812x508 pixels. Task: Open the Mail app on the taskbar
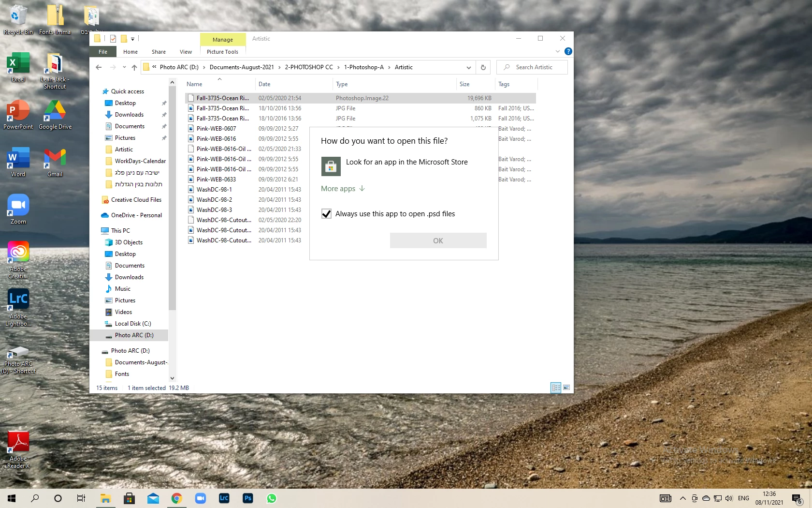[153, 498]
